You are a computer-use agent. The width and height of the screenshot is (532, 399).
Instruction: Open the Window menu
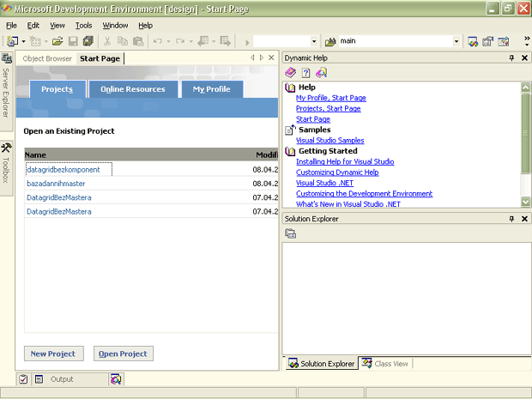(x=115, y=26)
